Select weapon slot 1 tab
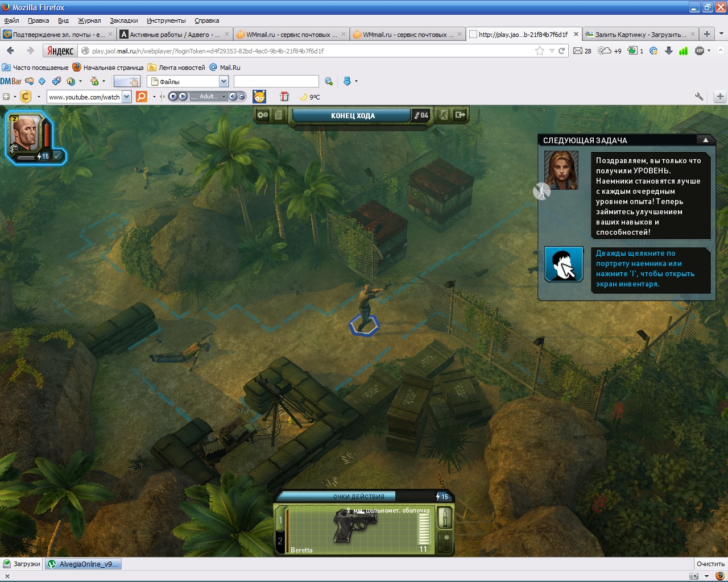 pyautogui.click(x=280, y=519)
